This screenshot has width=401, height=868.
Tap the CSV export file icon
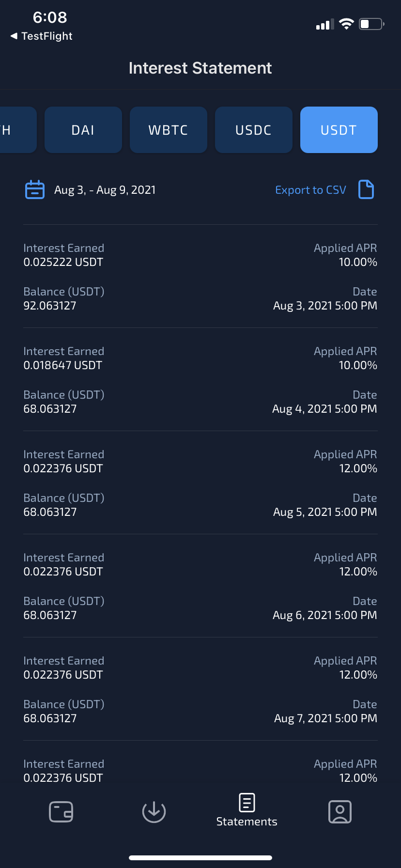pos(366,189)
